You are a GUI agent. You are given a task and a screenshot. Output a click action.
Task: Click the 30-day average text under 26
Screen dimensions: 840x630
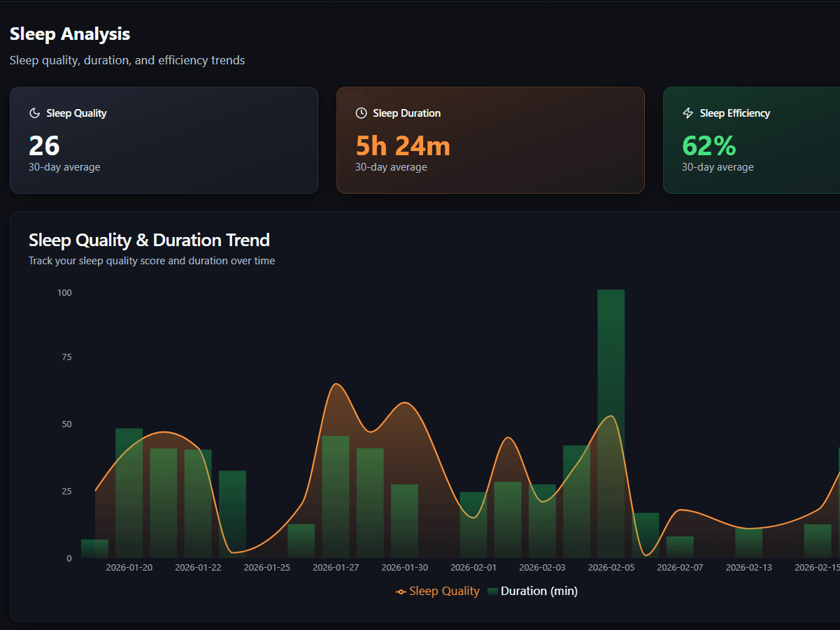64,167
